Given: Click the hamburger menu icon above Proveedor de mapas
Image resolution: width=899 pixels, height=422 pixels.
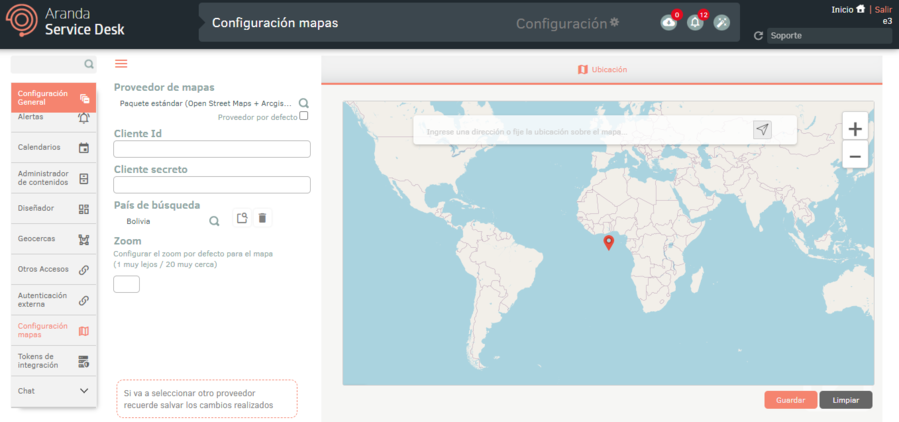Looking at the screenshot, I should coord(121,64).
